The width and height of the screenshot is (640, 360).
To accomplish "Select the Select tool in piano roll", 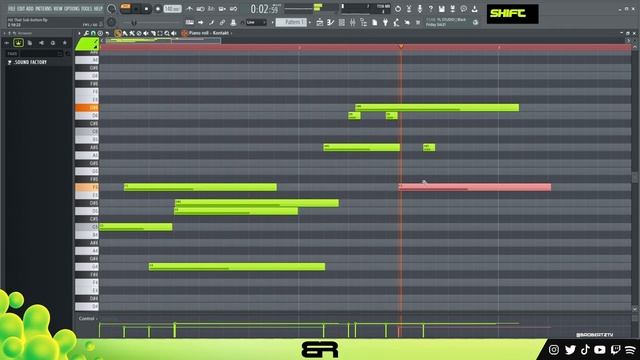I will (160, 33).
